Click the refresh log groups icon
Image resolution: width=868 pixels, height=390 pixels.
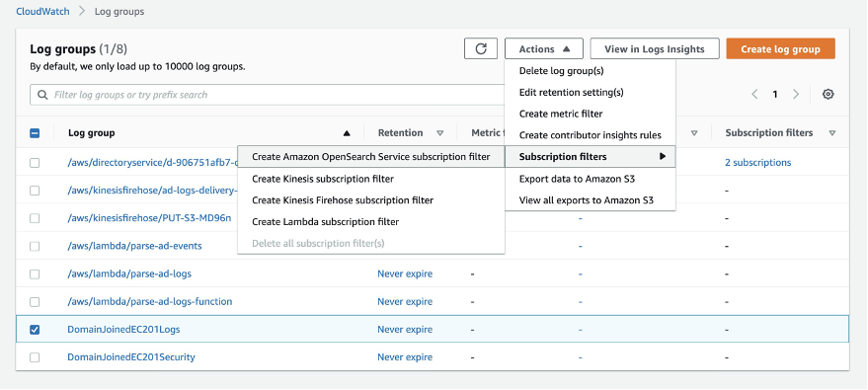(481, 48)
